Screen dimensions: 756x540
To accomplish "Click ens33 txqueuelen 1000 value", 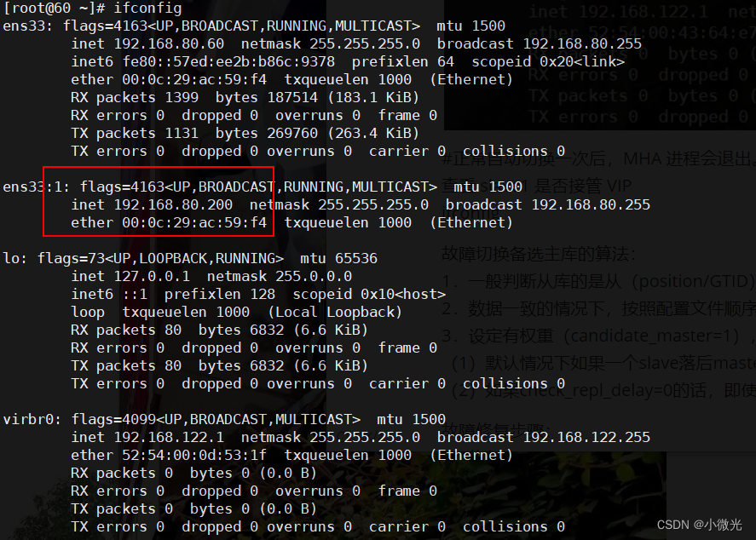I will [x=395, y=79].
